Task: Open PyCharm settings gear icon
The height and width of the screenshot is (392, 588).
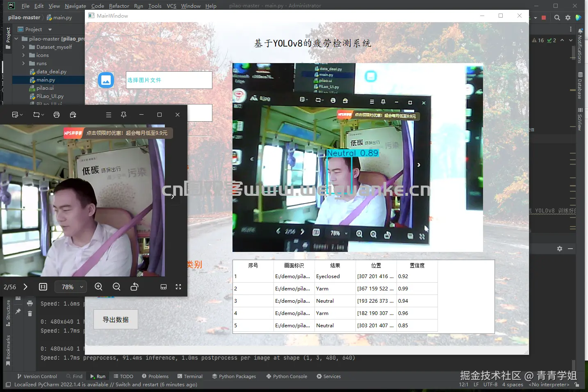Action: pyautogui.click(x=568, y=18)
